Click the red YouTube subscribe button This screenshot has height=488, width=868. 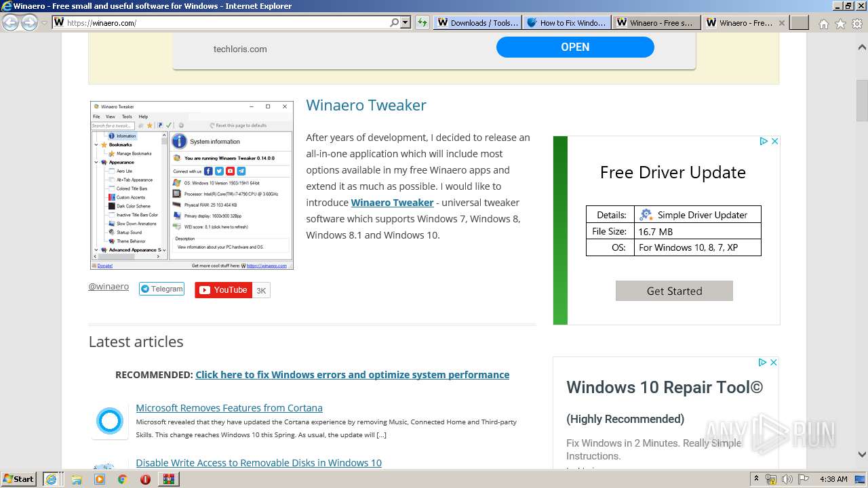click(223, 290)
